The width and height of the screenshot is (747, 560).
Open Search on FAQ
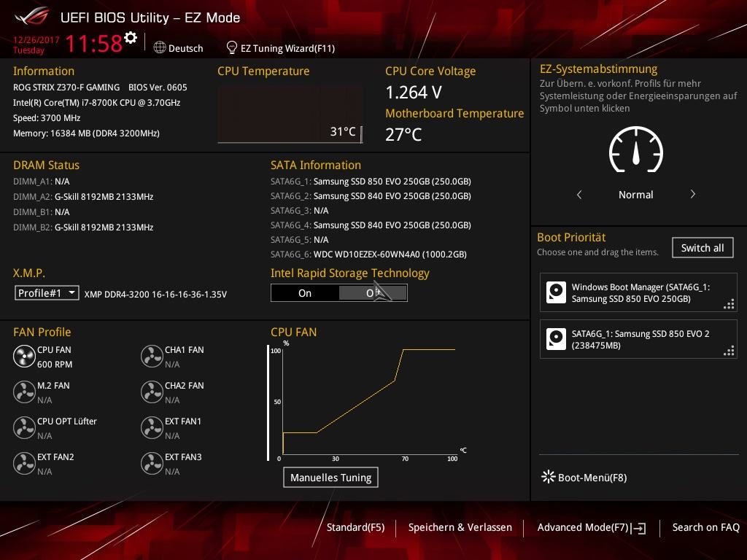705,527
